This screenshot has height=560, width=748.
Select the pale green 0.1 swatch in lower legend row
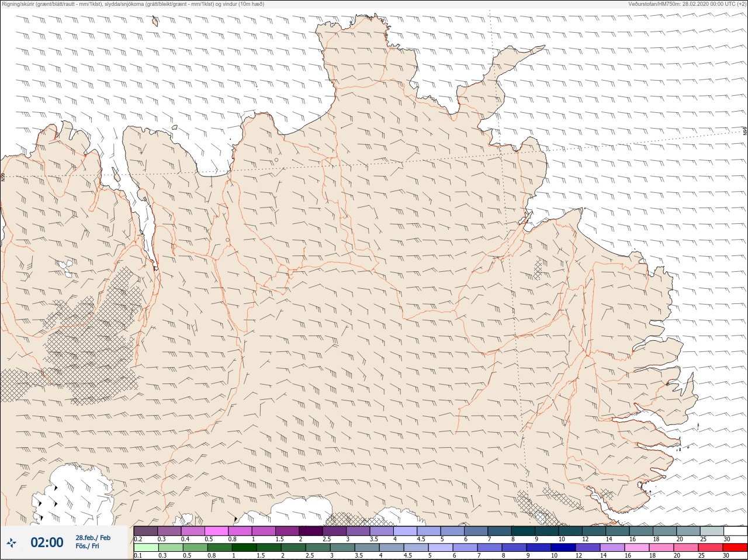coord(146,548)
